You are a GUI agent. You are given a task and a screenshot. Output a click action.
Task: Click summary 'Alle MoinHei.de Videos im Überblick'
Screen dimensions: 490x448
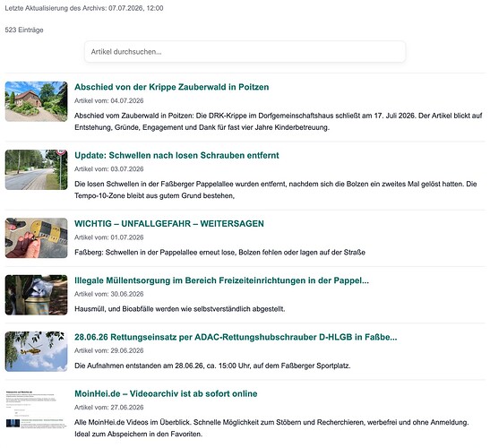coord(272,428)
